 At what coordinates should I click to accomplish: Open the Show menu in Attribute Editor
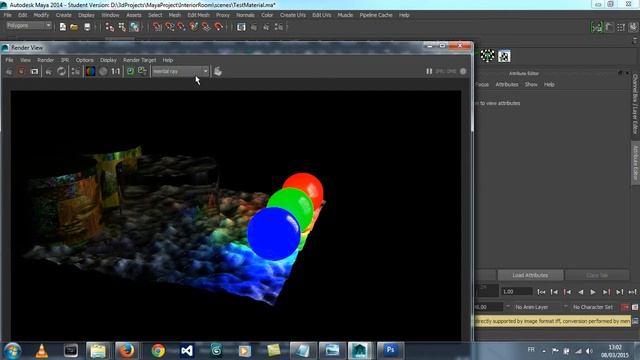coord(531,84)
